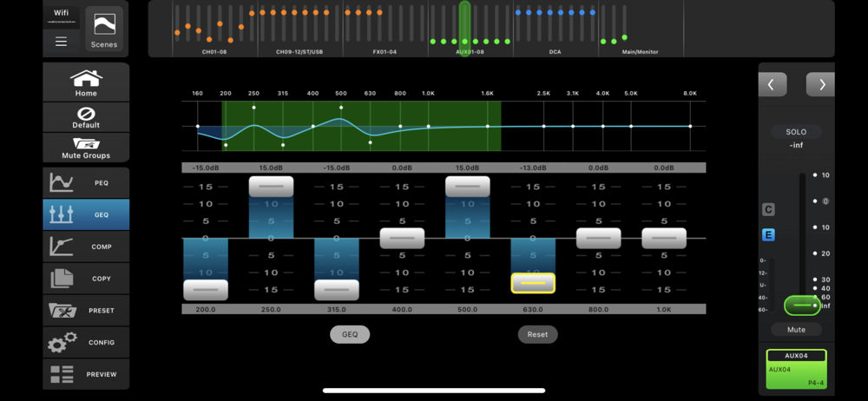
Task: Click the 400.0 Hz band slider handle
Action: (402, 238)
